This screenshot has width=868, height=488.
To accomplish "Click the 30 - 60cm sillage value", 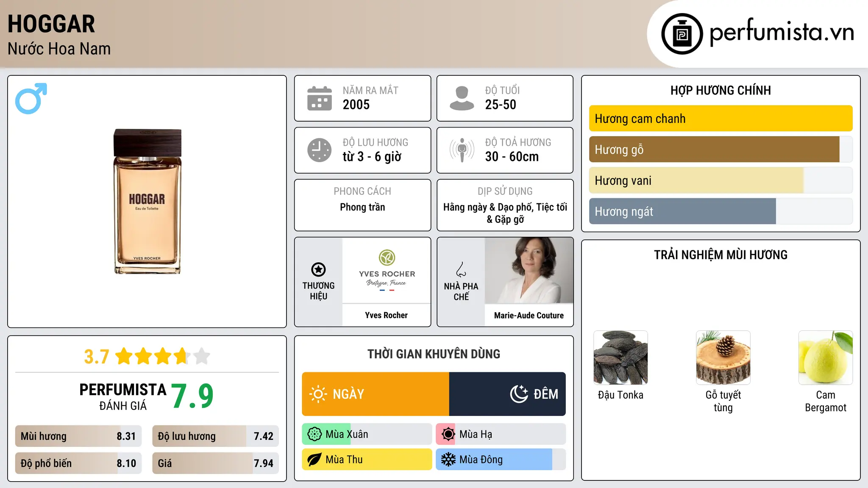I will [512, 157].
